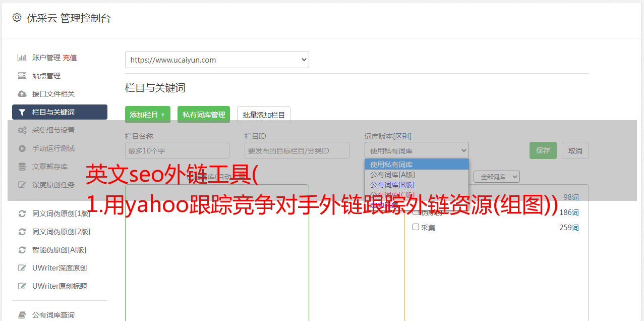Click the edit icon for UWriter深度原创
This screenshot has height=321, width=644.
coord(22,268)
